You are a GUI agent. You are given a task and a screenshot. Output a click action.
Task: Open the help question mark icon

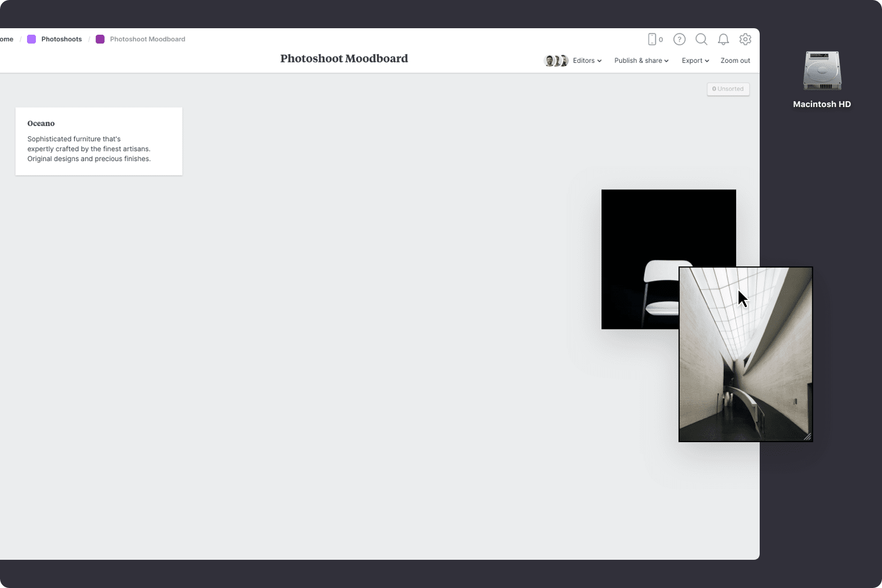pos(679,39)
